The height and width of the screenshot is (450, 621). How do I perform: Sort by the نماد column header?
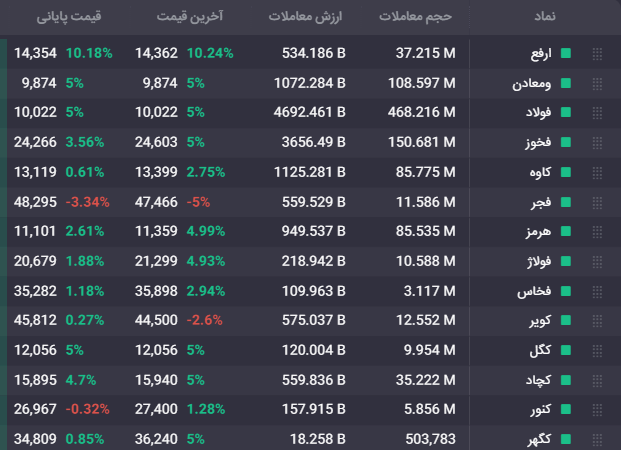[545, 16]
